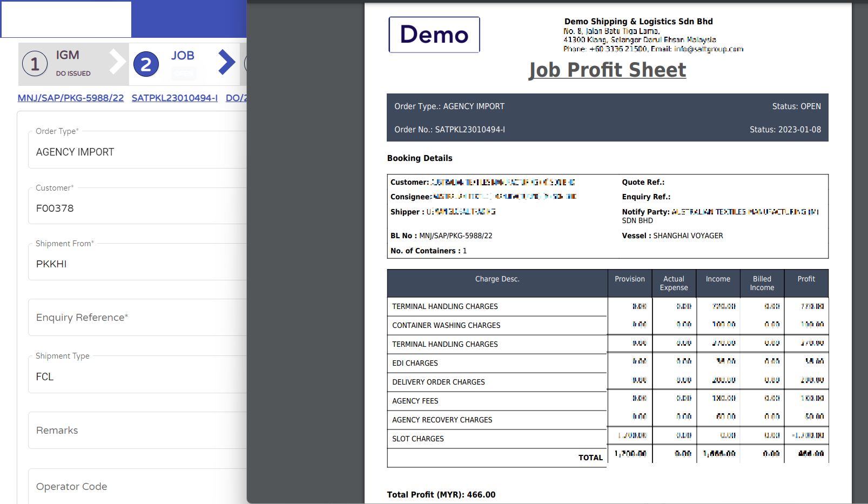Click BL No MNJ/SAP/PKG-5988/22 in booking details
Image resolution: width=868 pixels, height=504 pixels.
(441, 236)
